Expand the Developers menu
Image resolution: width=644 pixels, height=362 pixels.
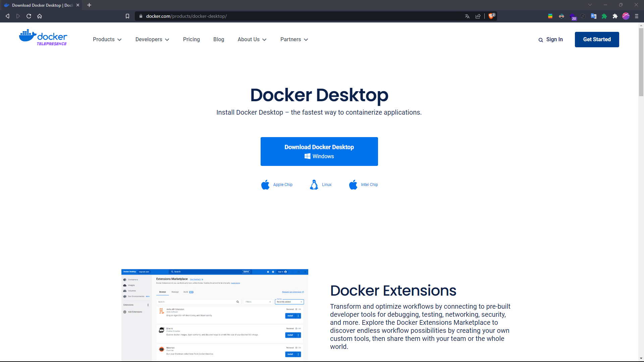coord(152,39)
